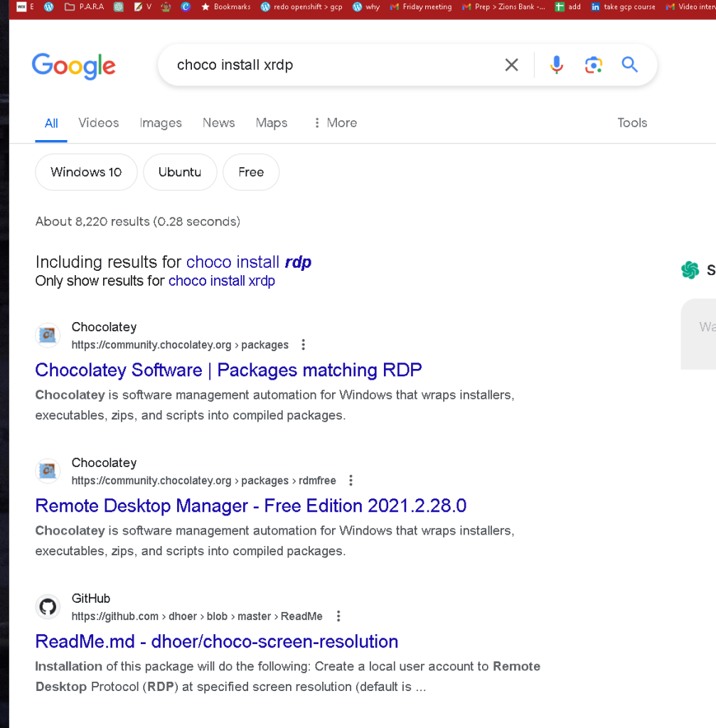Start voice search with the microphone icon
The image size is (716, 728).
556,65
